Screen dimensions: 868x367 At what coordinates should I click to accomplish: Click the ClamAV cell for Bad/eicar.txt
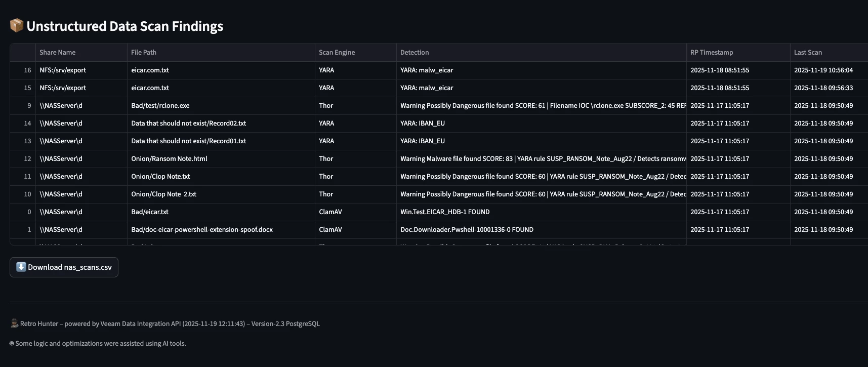pos(330,212)
